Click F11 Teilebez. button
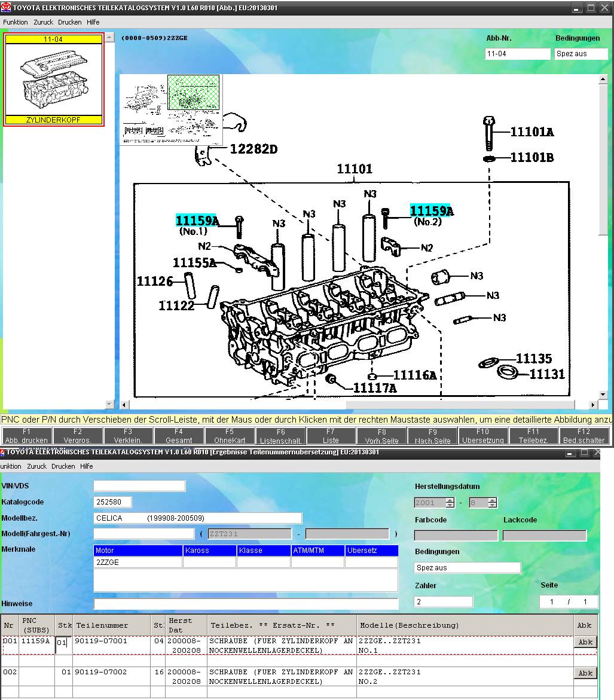The image size is (614, 700). [x=533, y=436]
